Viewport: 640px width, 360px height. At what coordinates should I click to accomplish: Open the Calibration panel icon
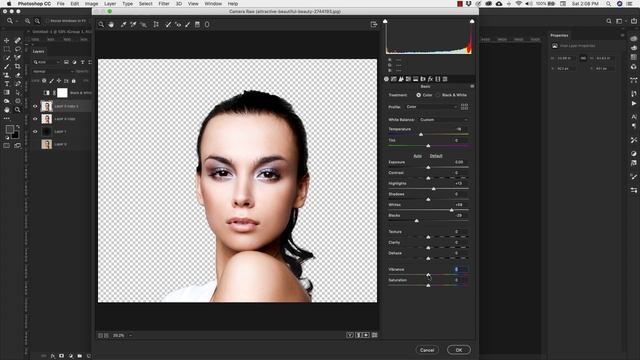[x=438, y=79]
